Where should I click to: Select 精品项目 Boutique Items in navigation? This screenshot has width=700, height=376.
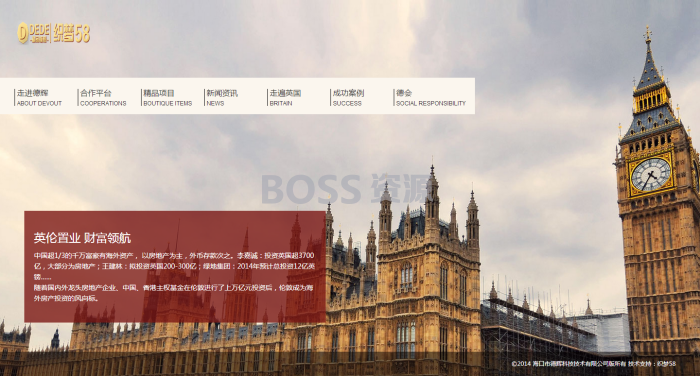click(x=167, y=97)
